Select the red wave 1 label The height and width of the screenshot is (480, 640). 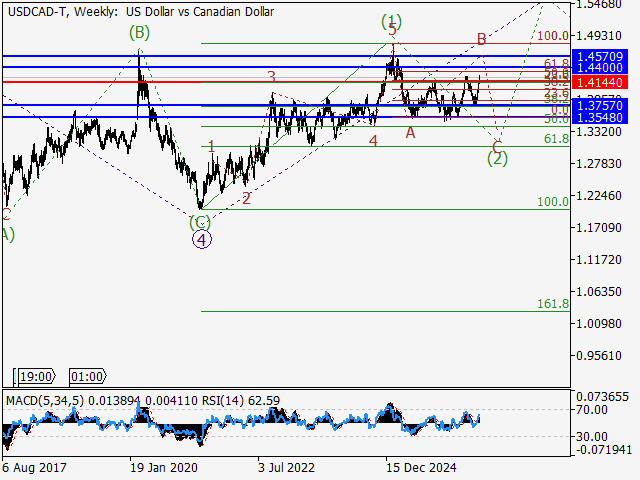(x=211, y=147)
